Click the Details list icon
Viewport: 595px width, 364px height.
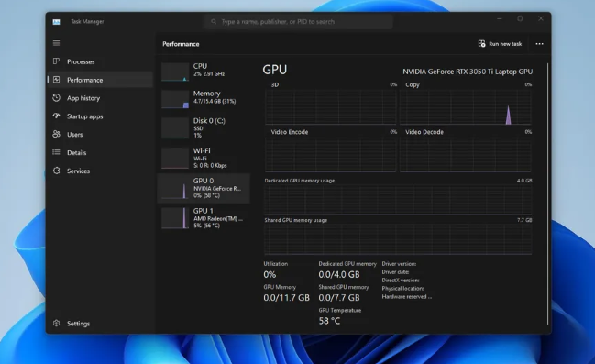click(56, 152)
